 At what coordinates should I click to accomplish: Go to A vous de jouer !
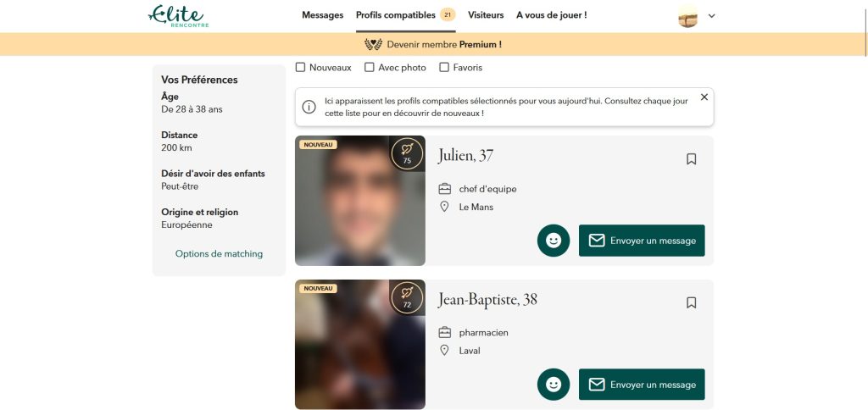click(x=551, y=15)
